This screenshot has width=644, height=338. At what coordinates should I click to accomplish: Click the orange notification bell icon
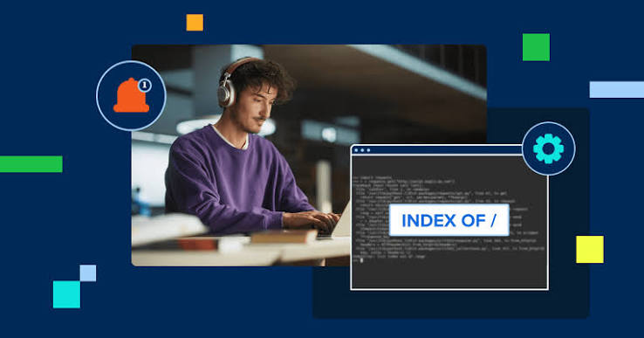(131, 96)
